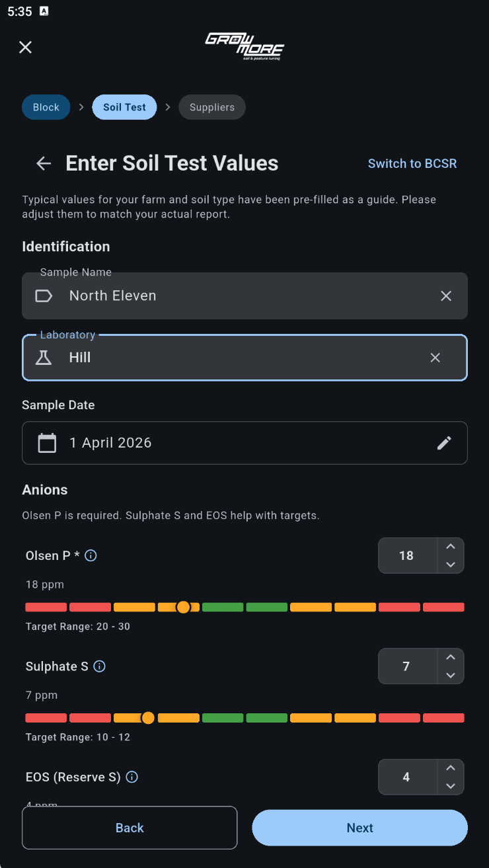Increase the Olsen P value
This screenshot has height=868, width=489.
(451, 547)
